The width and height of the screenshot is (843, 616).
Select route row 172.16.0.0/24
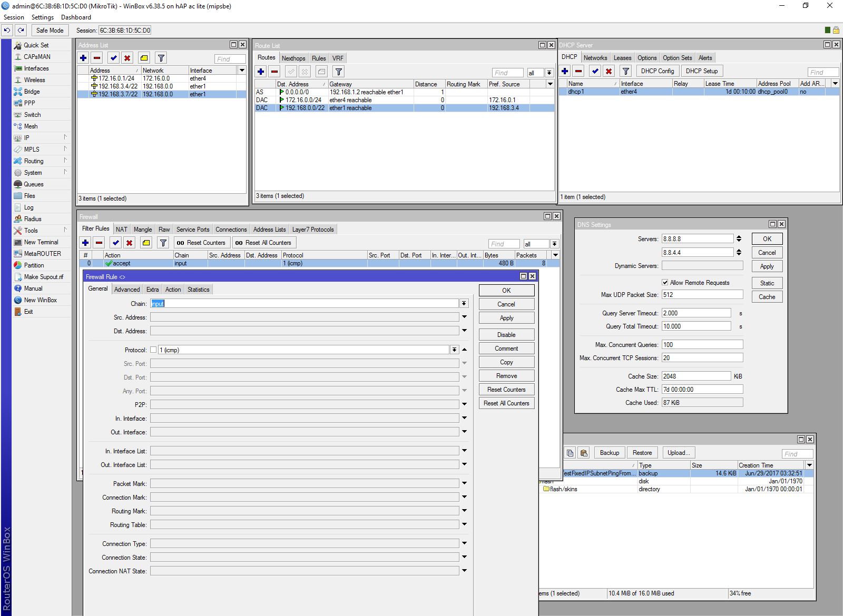pos(404,100)
